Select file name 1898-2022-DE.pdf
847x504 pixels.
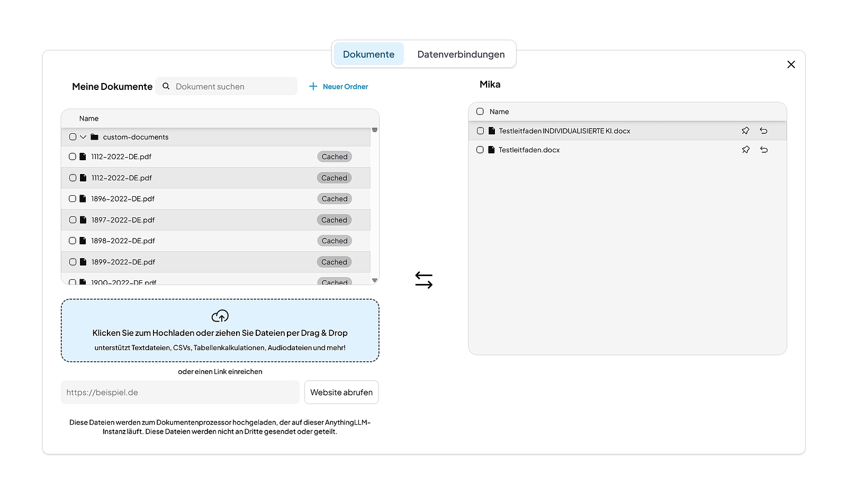(123, 241)
